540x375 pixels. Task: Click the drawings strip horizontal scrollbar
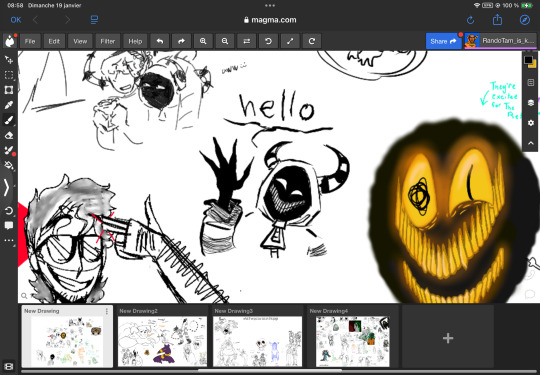pos(270,371)
